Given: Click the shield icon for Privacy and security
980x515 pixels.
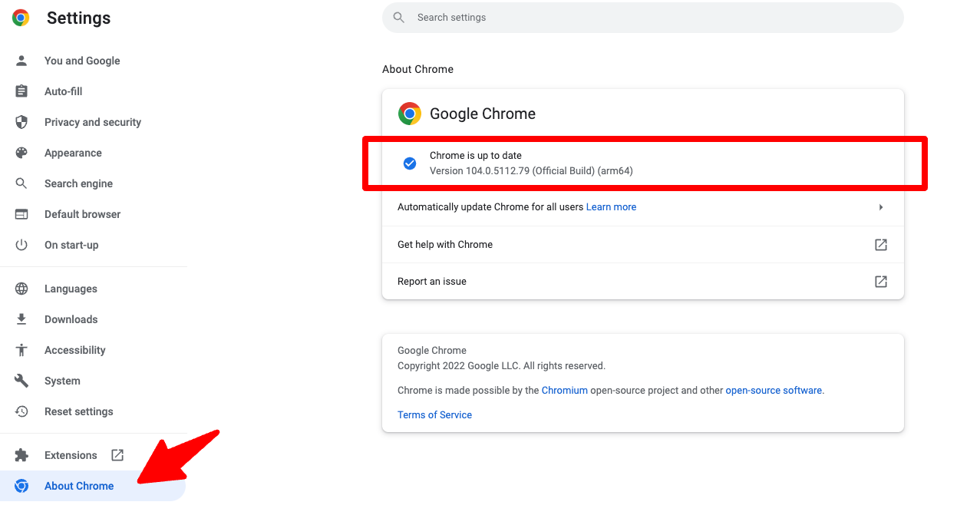Looking at the screenshot, I should (x=21, y=122).
